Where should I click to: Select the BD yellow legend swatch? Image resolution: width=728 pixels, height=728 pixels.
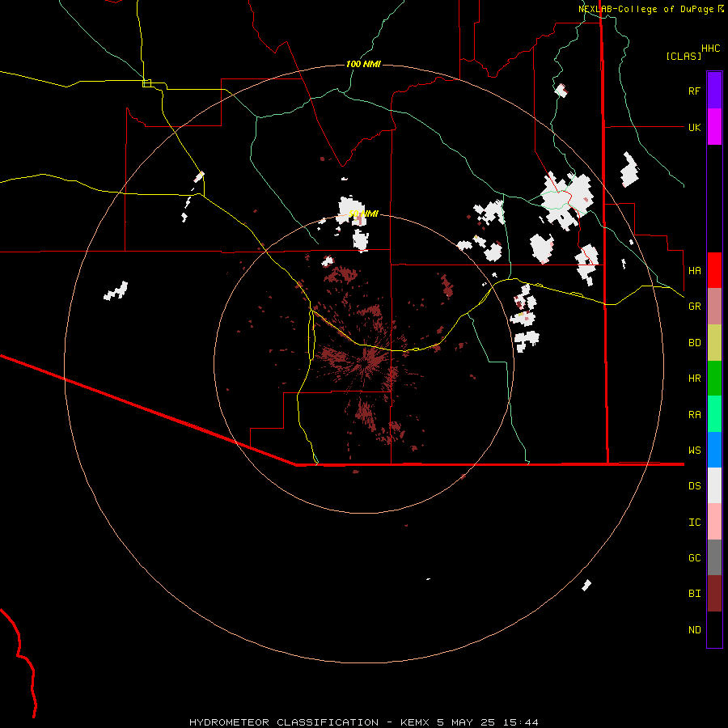(x=714, y=343)
